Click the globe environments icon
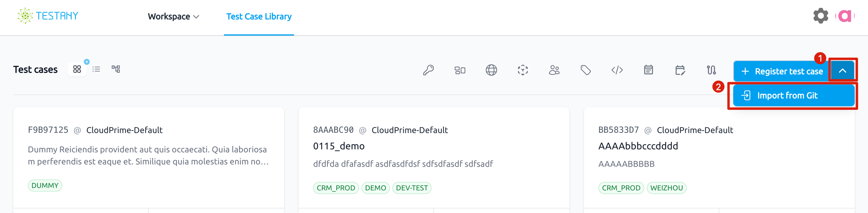The width and height of the screenshot is (868, 213). [491, 70]
